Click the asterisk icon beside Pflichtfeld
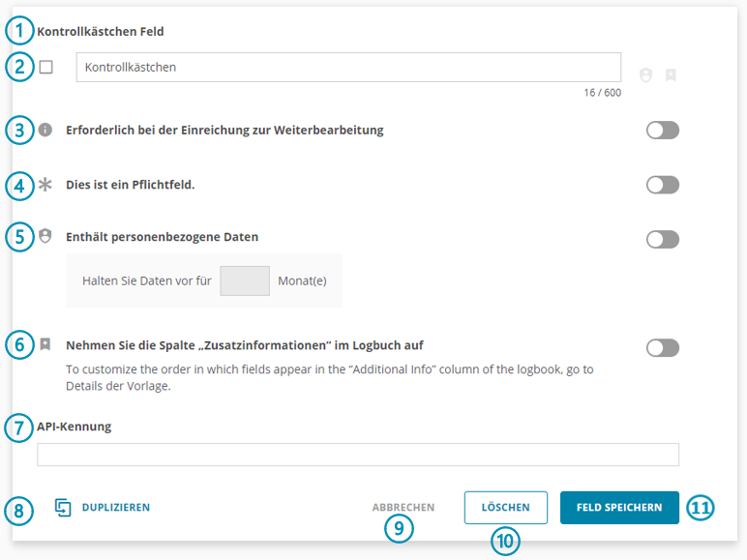 coord(45,185)
